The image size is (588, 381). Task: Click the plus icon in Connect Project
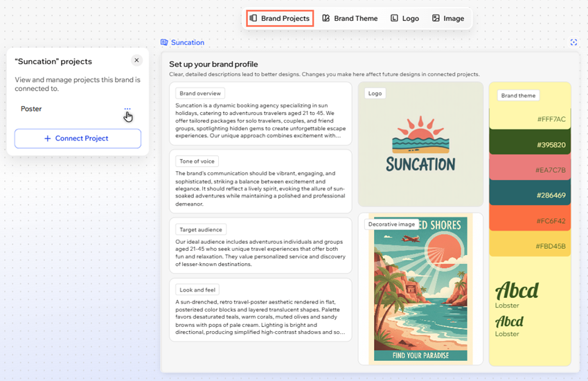tap(47, 139)
